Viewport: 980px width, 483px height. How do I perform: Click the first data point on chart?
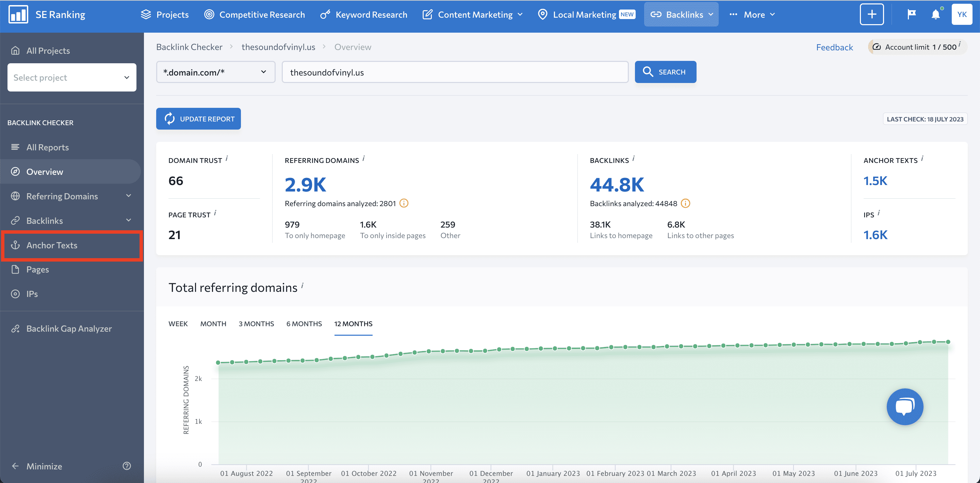click(x=218, y=363)
